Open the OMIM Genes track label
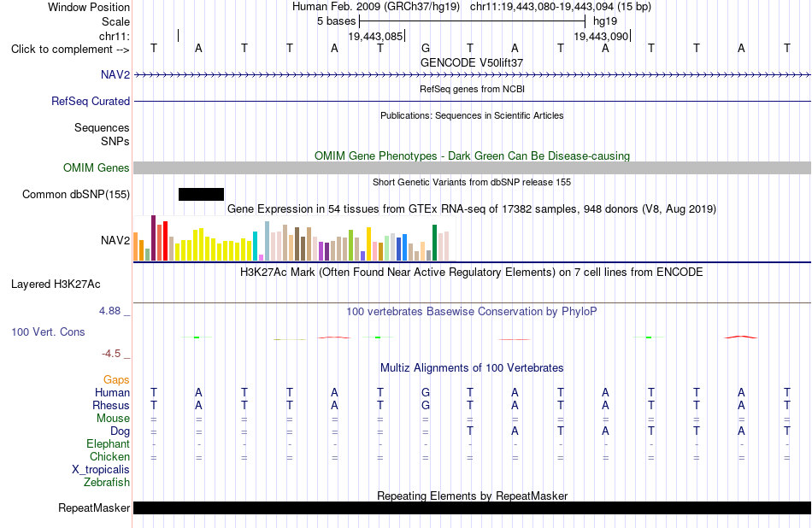 [96, 167]
